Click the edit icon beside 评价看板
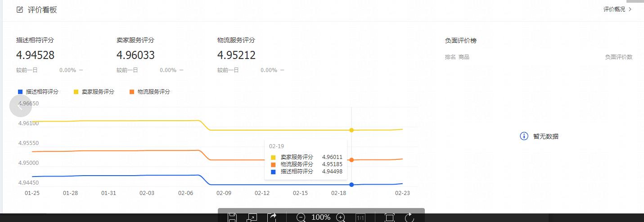 coord(20,9)
